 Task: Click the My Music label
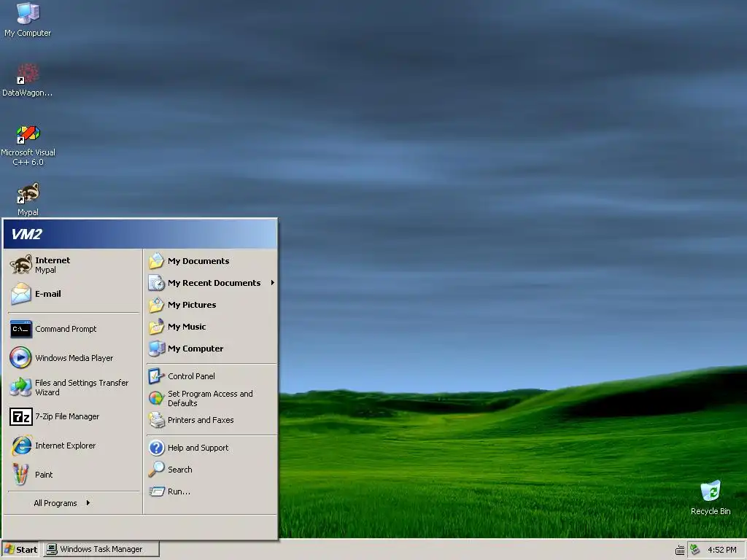187,327
